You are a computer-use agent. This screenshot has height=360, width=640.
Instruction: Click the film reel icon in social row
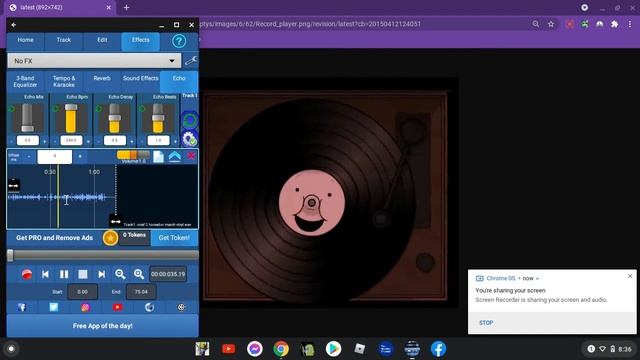tap(181, 307)
